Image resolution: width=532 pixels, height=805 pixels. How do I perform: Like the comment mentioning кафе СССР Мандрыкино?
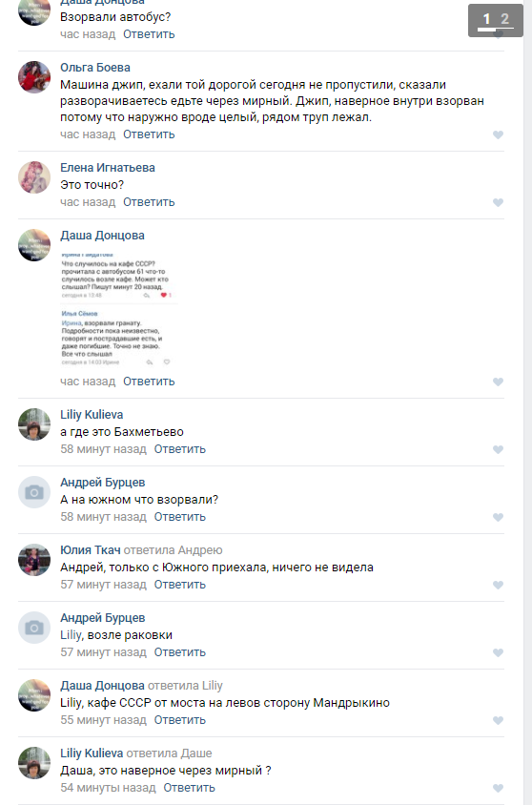pos(498,720)
